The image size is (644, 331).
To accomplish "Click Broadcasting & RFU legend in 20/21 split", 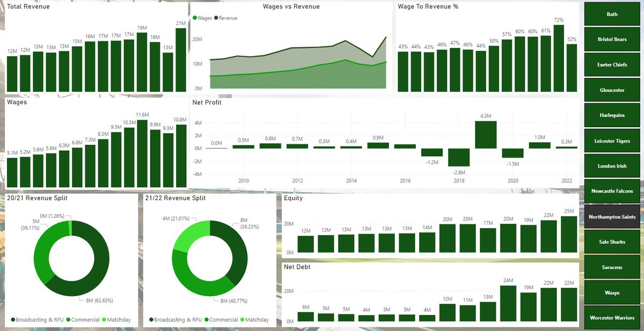I will coord(36,320).
